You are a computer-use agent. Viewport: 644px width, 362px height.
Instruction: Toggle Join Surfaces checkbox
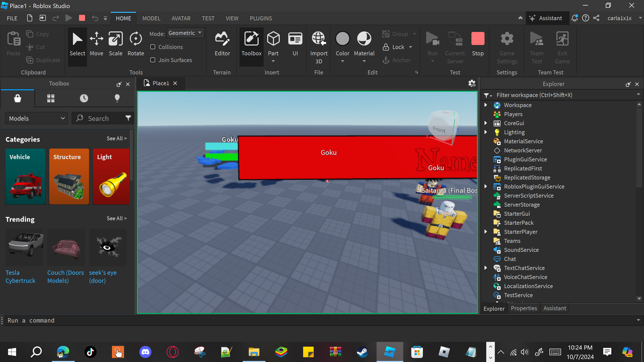[153, 60]
